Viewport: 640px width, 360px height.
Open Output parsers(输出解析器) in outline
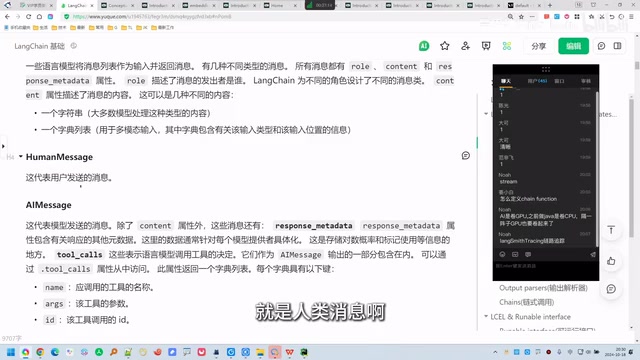point(543,288)
